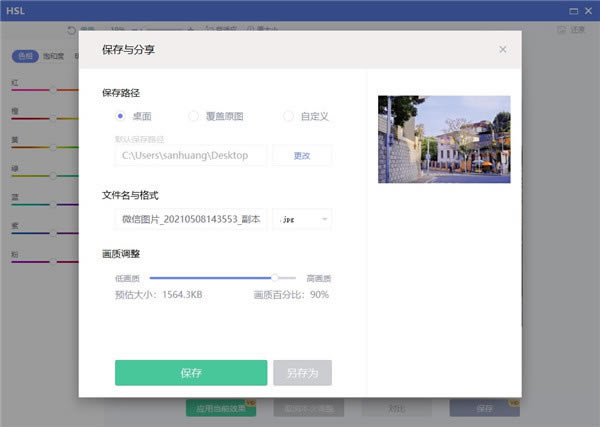Screen dimensions: 600x427
Task: Click the HSL window close icon
Action: [589, 11]
